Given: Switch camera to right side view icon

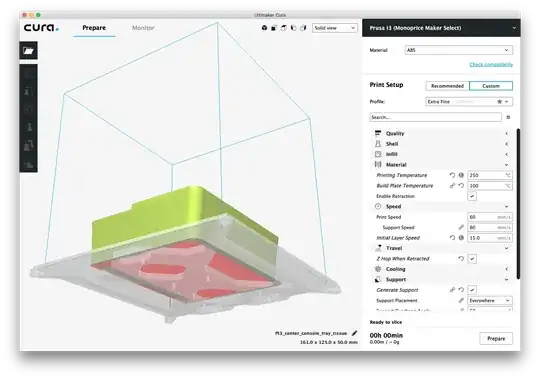Looking at the screenshot, I should coord(303,28).
